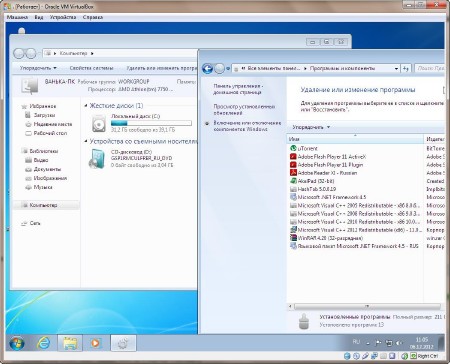Screen dimensions: 450x364
Task: Show hidden tray icons arrow
Action: pyautogui.click(x=368, y=343)
